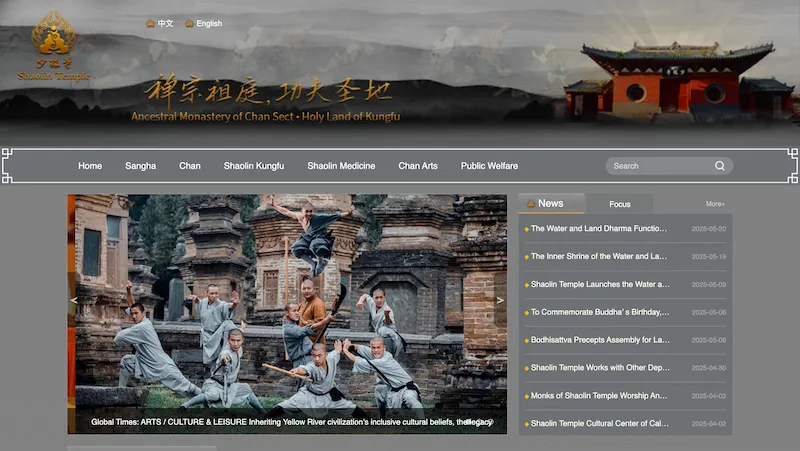Open the Shaolin Kungfu menu item
800x451 pixels.
tap(254, 166)
